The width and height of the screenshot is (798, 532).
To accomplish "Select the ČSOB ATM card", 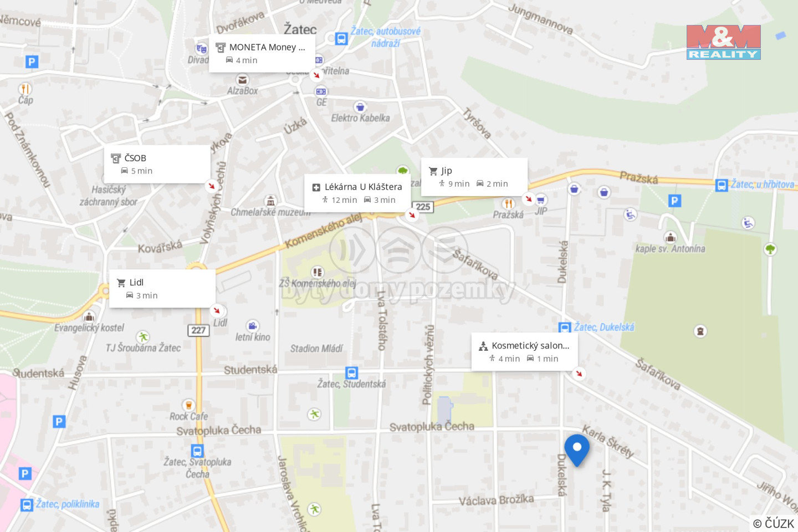I will tap(157, 164).
